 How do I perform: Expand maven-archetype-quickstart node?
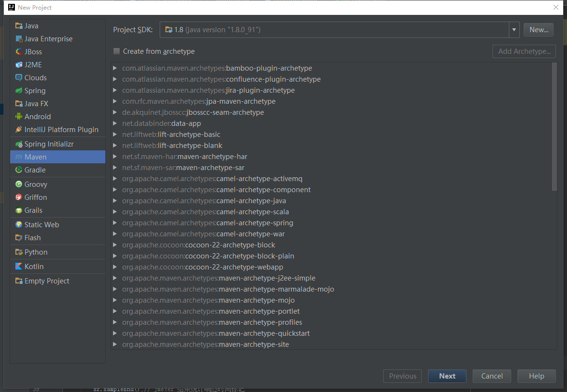(114, 333)
